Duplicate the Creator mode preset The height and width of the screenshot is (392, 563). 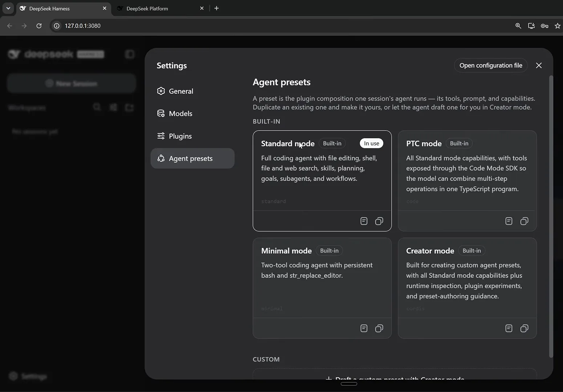click(524, 328)
